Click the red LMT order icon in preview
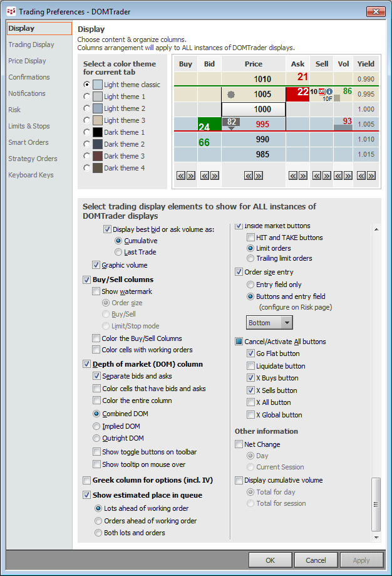Image resolution: width=392 pixels, height=576 pixels. click(322, 92)
